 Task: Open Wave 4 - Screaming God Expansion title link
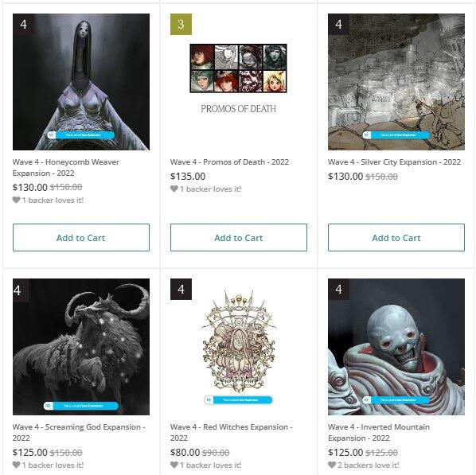click(x=79, y=433)
